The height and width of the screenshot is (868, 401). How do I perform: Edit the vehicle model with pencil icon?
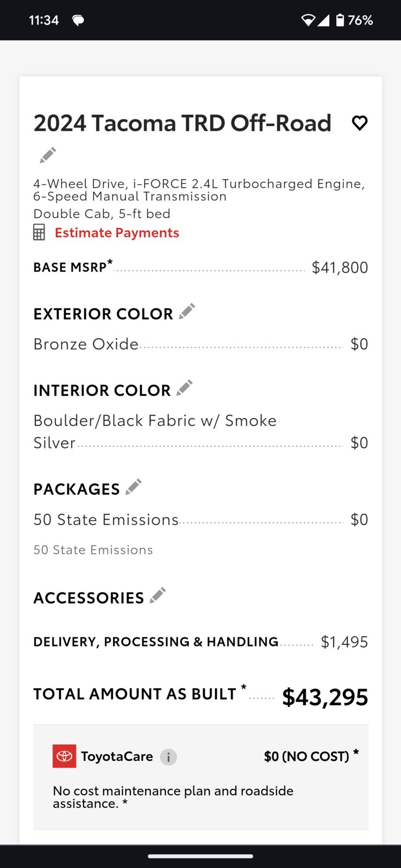coord(48,155)
